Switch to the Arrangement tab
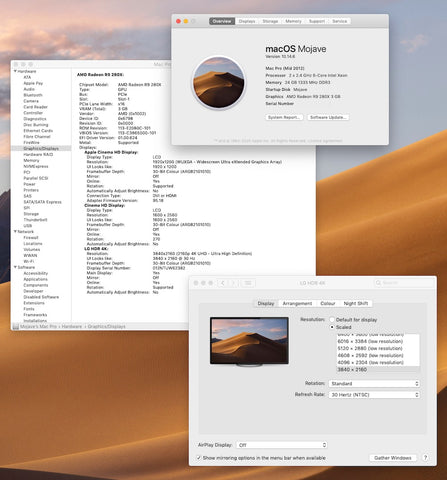447x480 pixels. [x=297, y=303]
